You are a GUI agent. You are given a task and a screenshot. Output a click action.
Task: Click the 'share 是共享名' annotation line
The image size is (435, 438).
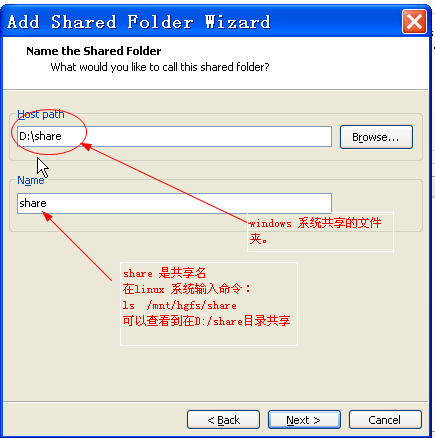tap(164, 273)
